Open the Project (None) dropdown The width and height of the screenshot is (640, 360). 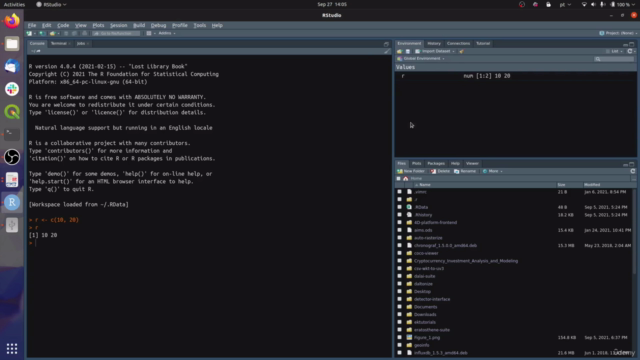(618, 33)
